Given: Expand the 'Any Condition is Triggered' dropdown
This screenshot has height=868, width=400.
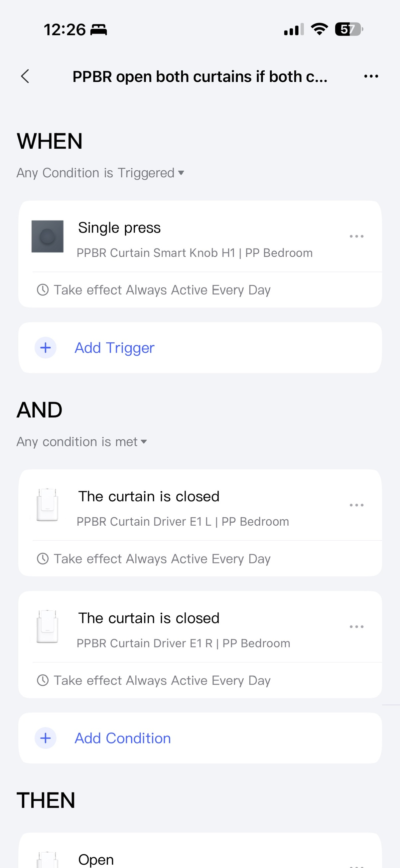Looking at the screenshot, I should pyautogui.click(x=100, y=173).
